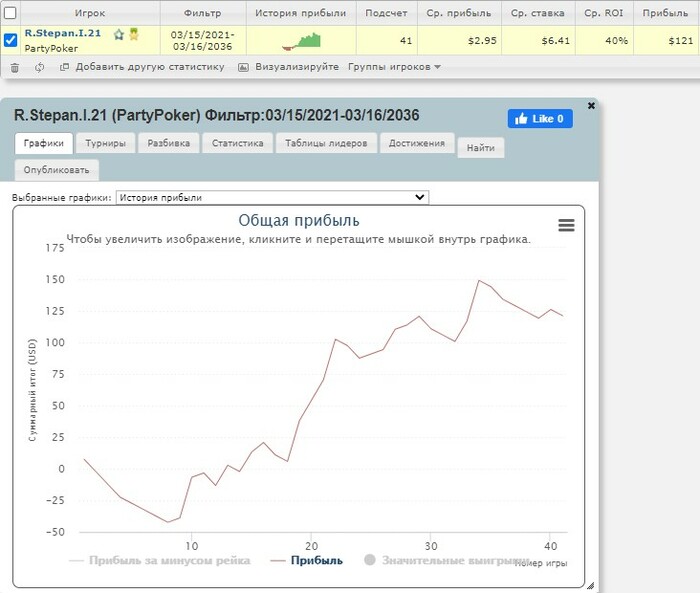
Task: Open the История прибыли graph dropdown
Action: 272,197
